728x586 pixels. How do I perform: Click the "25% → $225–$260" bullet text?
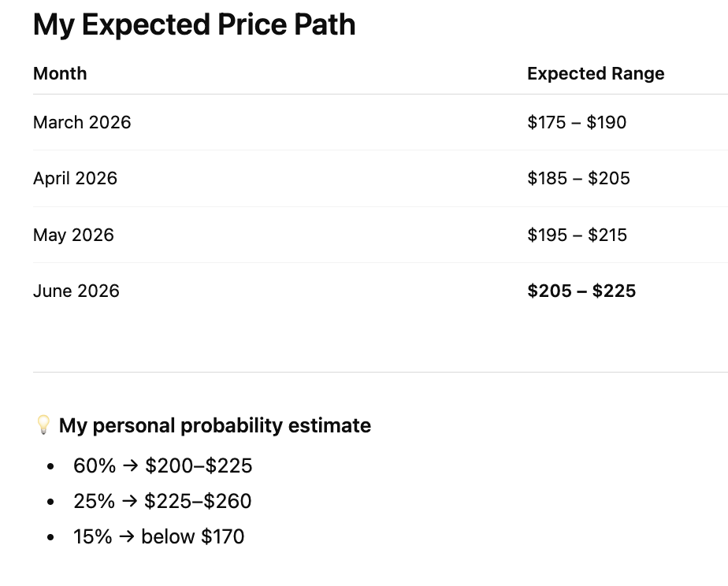pos(162,502)
